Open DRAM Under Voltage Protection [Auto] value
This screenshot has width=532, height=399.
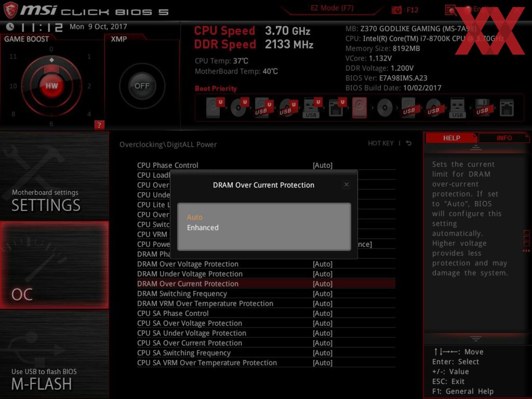coord(323,274)
